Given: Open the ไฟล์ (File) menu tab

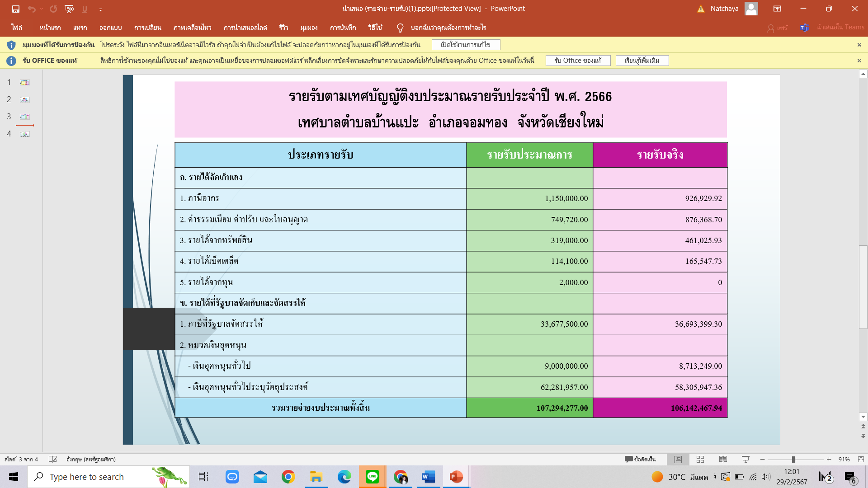Looking at the screenshot, I should [x=17, y=28].
